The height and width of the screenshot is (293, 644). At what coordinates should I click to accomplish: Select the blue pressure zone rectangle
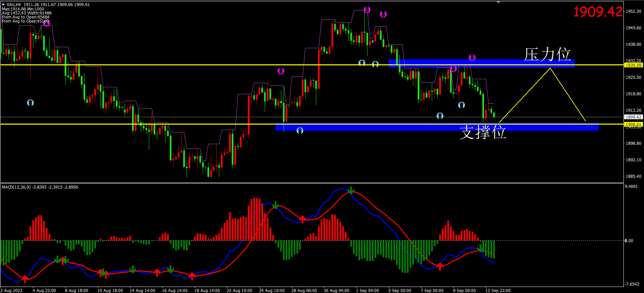click(481, 63)
